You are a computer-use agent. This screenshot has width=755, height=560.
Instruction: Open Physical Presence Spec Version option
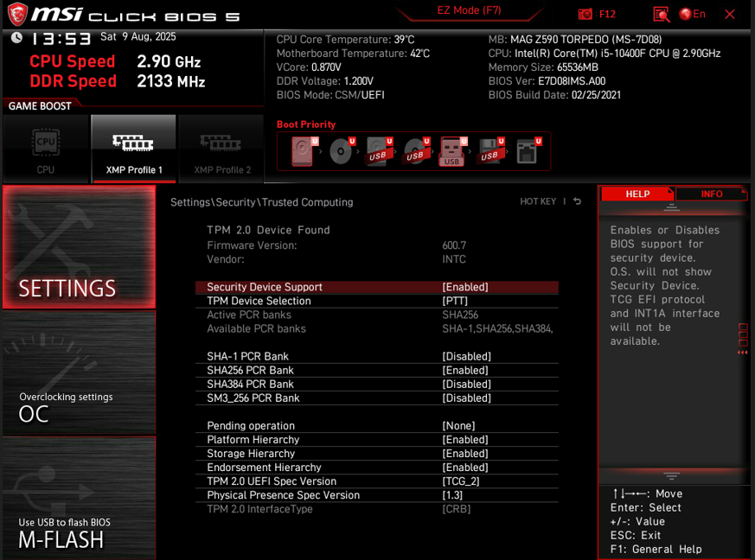(377, 495)
